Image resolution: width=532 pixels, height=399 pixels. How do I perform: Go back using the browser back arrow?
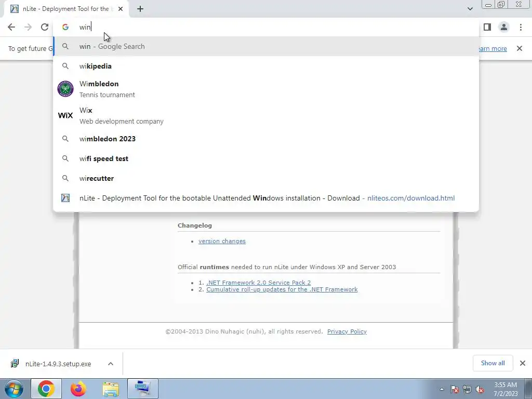[x=11, y=27]
